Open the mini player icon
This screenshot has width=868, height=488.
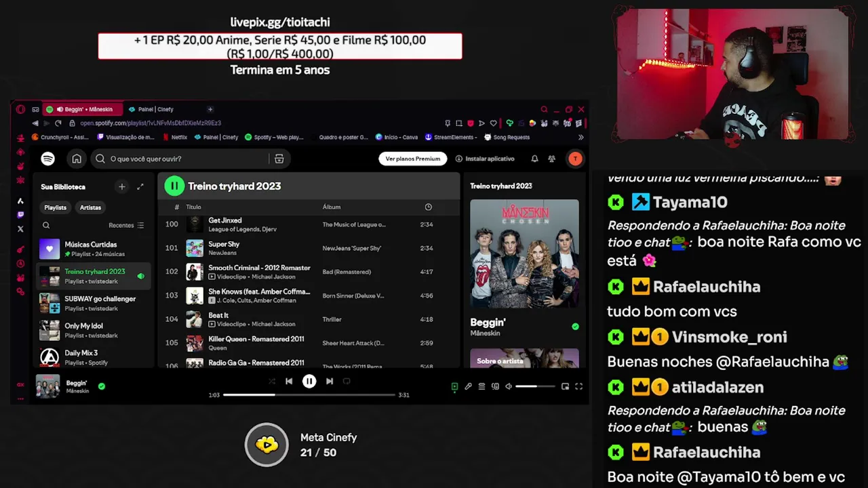tap(565, 386)
